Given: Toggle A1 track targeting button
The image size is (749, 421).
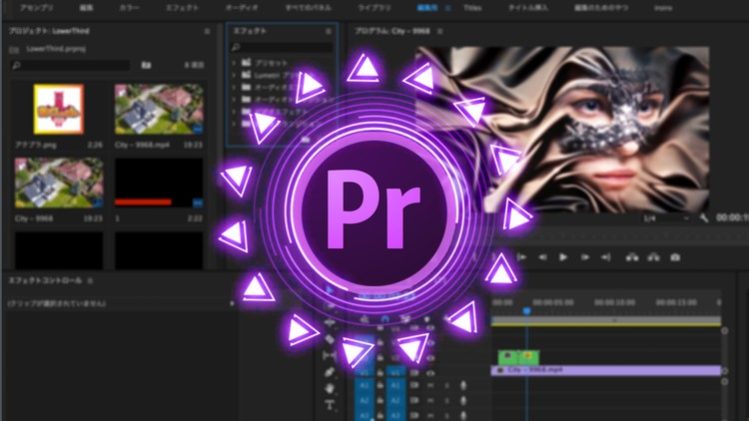Looking at the screenshot, I should click(x=395, y=385).
